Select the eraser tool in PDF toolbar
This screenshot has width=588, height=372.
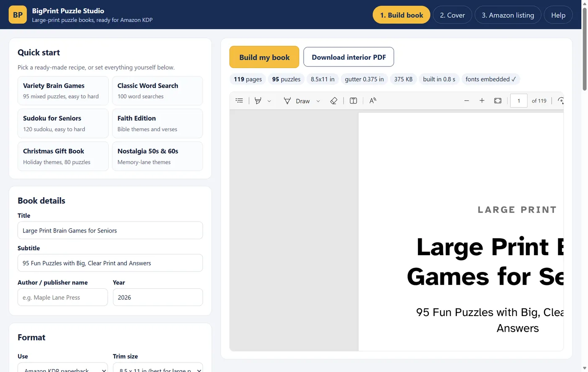tap(334, 101)
